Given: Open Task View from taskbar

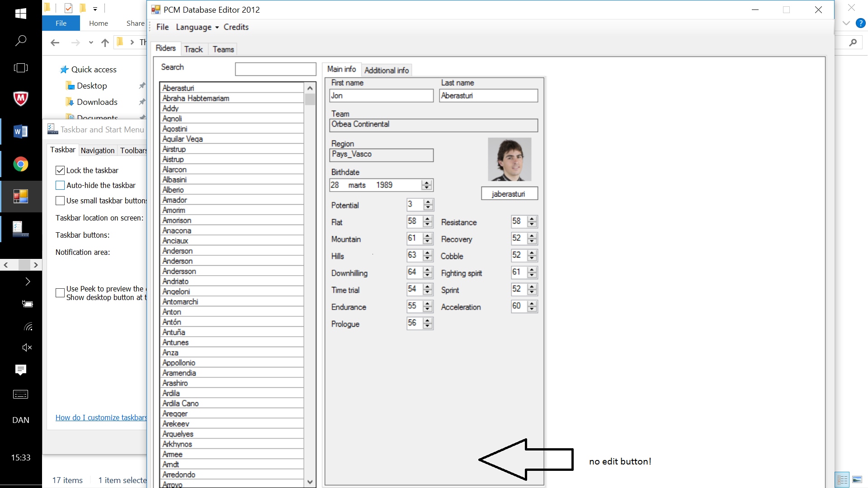Looking at the screenshot, I should click(x=21, y=68).
